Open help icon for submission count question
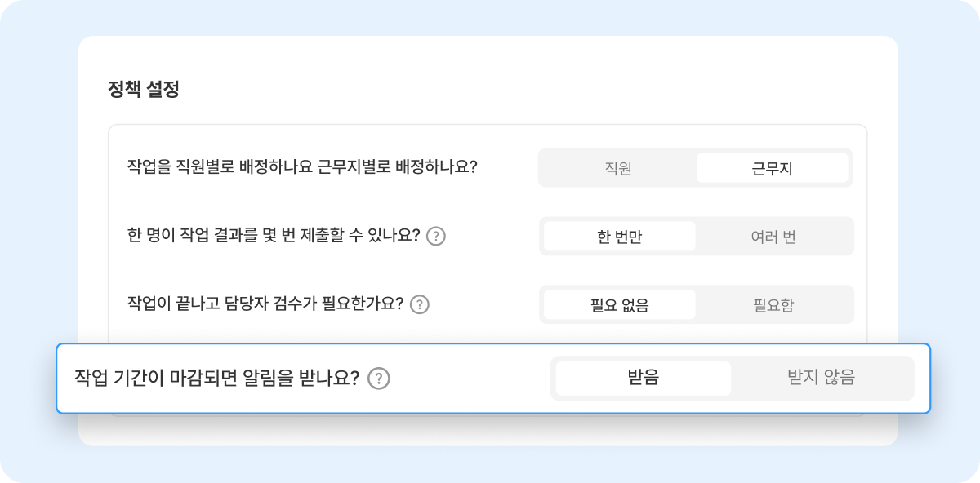Screen dimensions: 980x483 tap(436, 237)
